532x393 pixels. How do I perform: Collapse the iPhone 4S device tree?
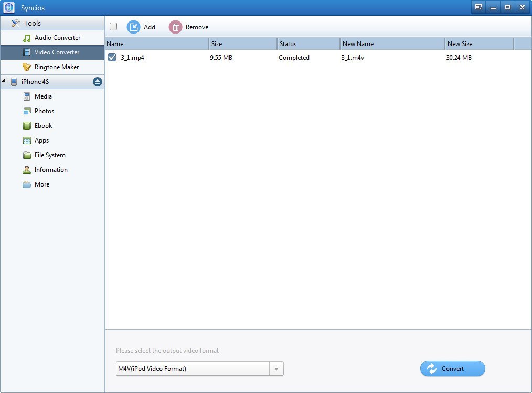pos(5,81)
